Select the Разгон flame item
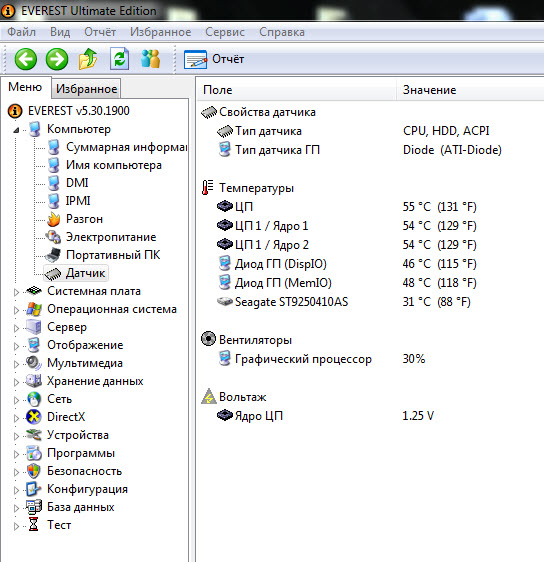This screenshot has height=562, width=544. point(75,219)
